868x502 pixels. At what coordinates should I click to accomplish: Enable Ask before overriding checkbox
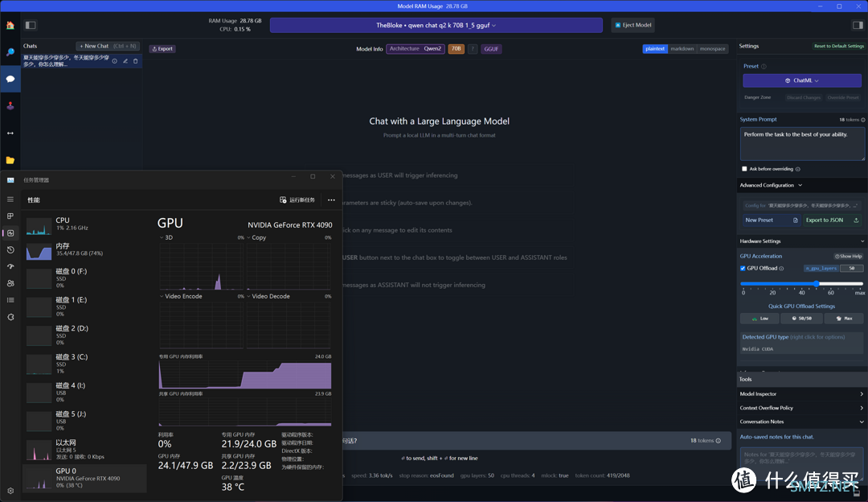[x=744, y=169]
